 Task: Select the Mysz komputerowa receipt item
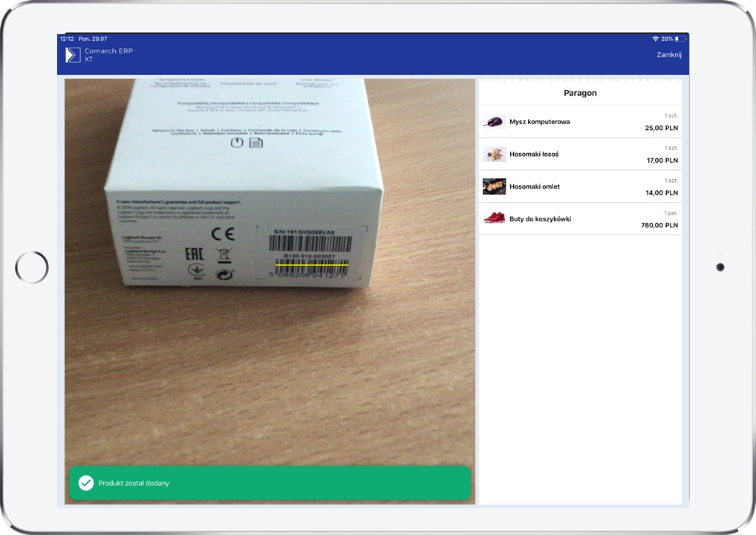(540, 122)
